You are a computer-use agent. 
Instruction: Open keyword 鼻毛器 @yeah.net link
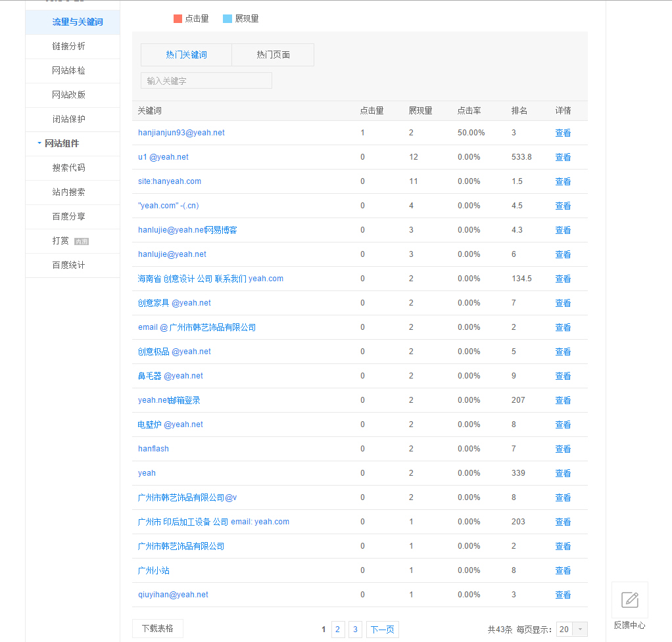coord(170,376)
